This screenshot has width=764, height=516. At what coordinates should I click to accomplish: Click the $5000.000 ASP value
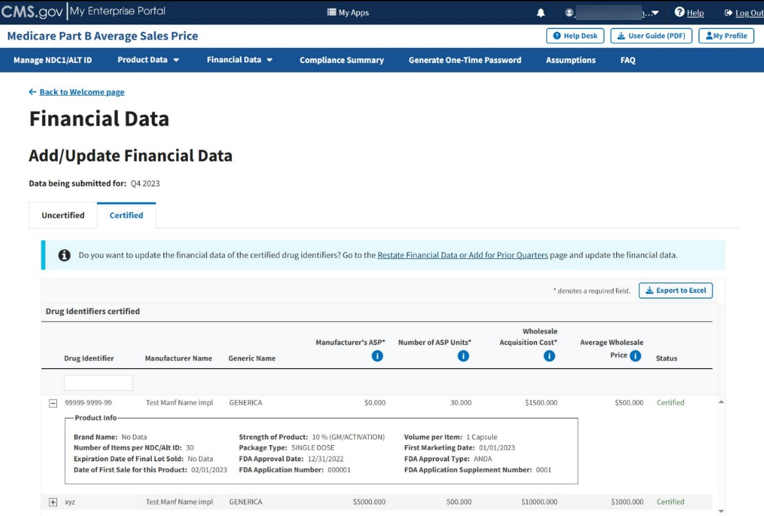click(x=369, y=502)
